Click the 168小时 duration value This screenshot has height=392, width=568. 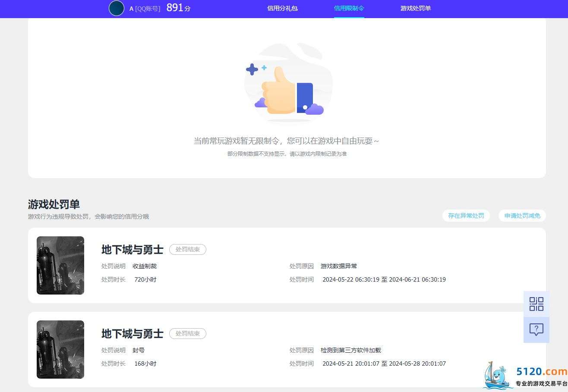pos(145,364)
